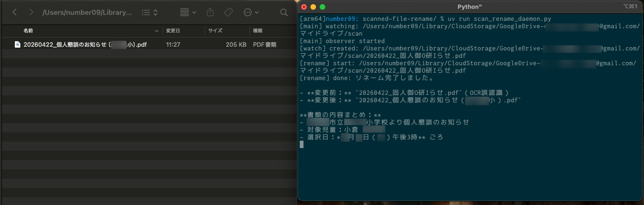Click the '[rename] done: リネーム完了しました。' line

[368, 78]
